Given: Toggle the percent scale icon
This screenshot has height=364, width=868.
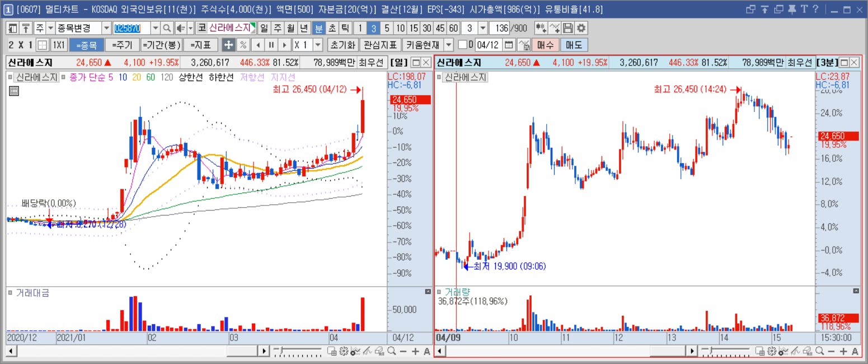Looking at the screenshot, I should pos(243,45).
